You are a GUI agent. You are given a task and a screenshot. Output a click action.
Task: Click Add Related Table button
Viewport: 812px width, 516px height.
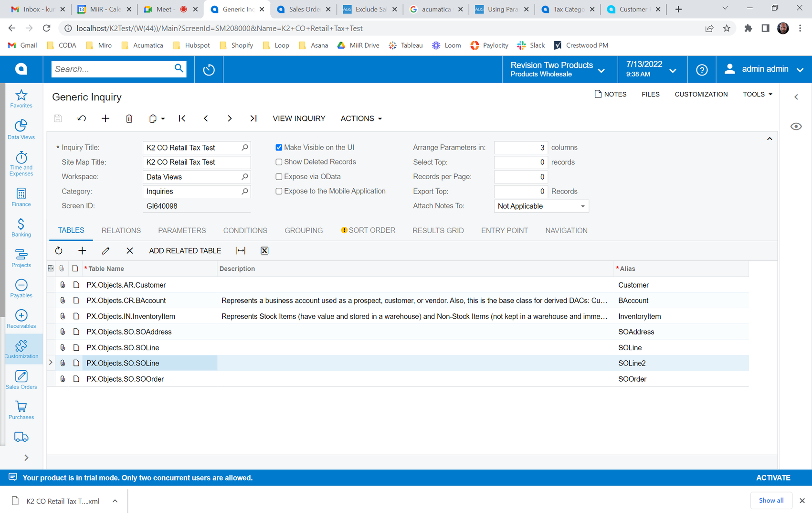click(185, 251)
